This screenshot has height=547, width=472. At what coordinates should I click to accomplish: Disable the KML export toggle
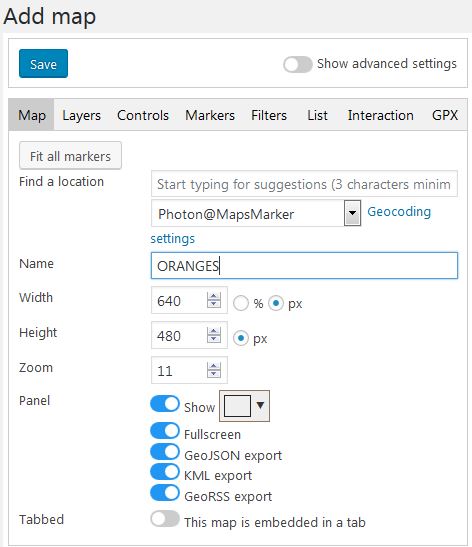(x=165, y=472)
